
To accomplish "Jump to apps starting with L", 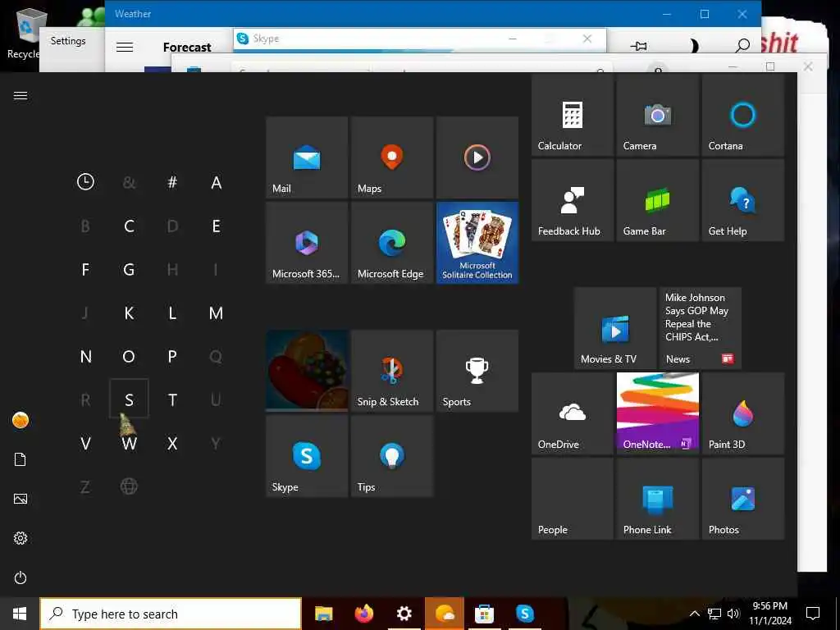I will coord(172,313).
